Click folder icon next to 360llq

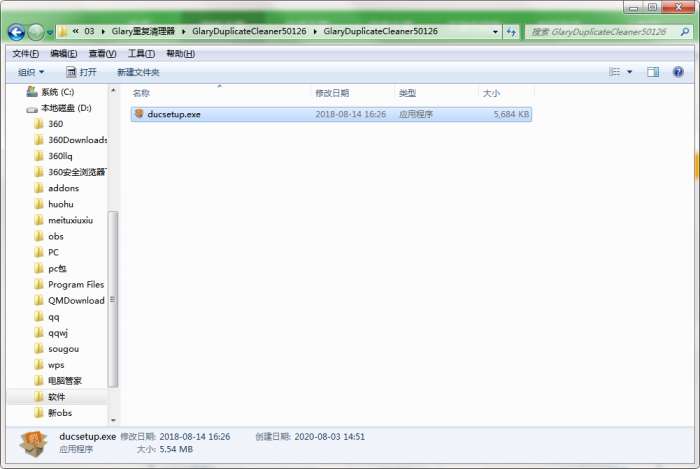[39, 156]
